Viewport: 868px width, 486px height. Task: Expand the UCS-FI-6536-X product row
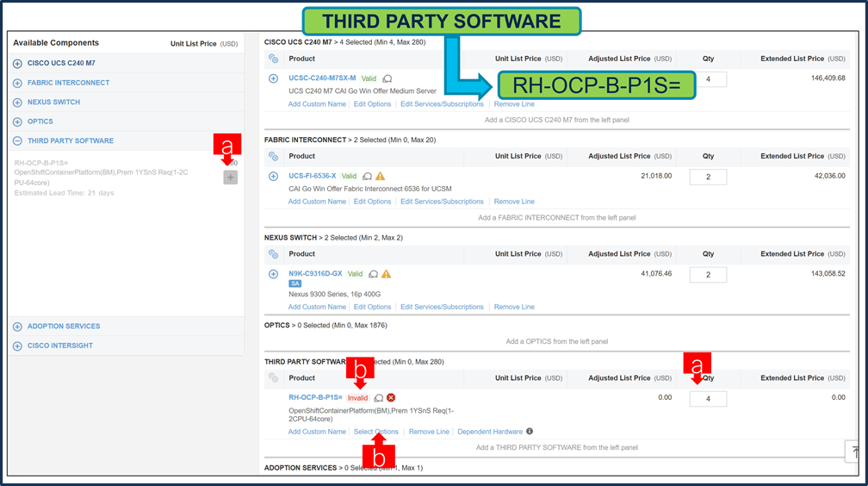tap(274, 177)
